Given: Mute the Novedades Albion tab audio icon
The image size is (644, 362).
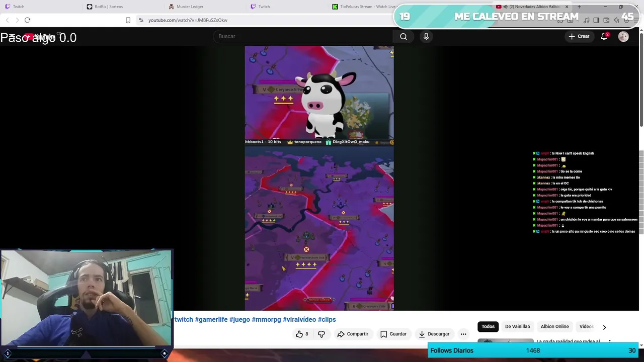Looking at the screenshot, I should (505, 7).
